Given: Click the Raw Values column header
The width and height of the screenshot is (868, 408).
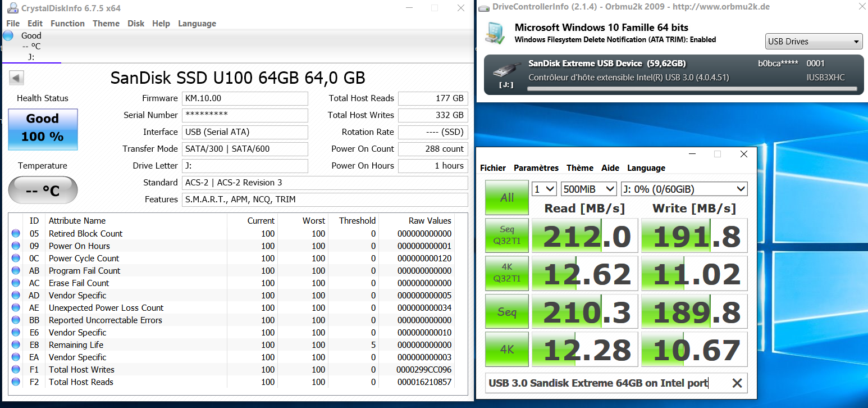Looking at the screenshot, I should pyautogui.click(x=430, y=220).
